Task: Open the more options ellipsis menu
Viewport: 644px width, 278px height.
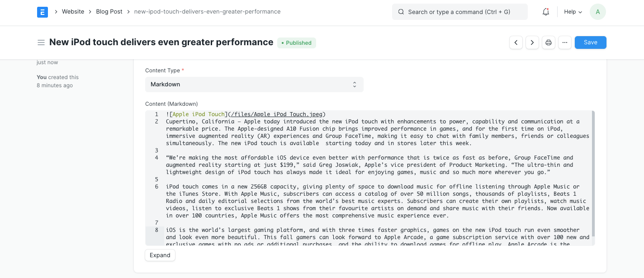Action: 564,42
